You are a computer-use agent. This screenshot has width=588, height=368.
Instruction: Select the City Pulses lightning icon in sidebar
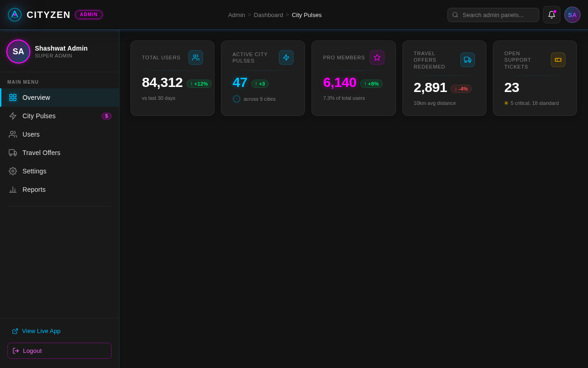13,116
